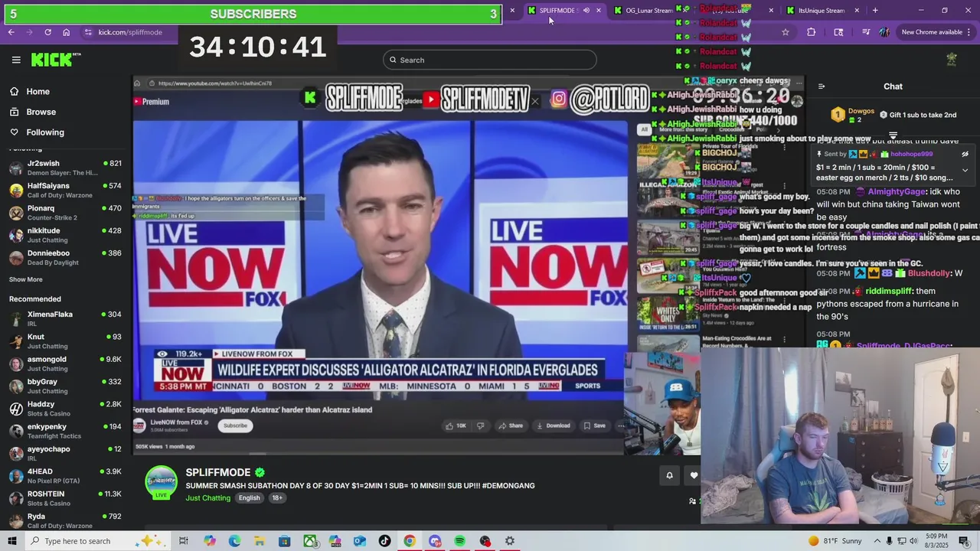Bookmark this page with star icon
Viewport: 980px width, 551px height.
click(786, 32)
